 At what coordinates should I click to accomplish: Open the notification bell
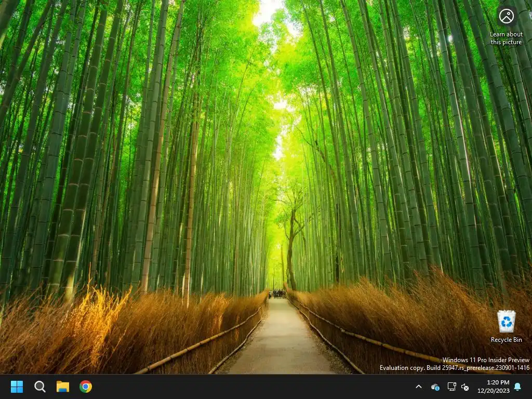[518, 387]
